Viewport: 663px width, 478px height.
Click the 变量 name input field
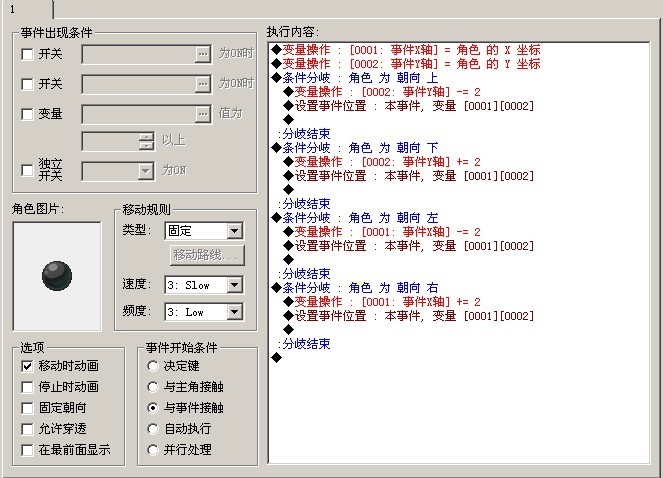(x=139, y=114)
